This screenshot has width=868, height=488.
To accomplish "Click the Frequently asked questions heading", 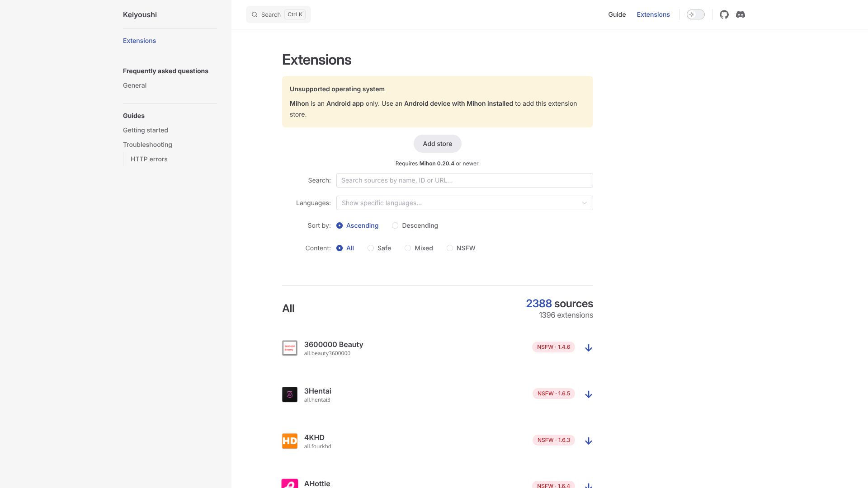I will click(165, 71).
